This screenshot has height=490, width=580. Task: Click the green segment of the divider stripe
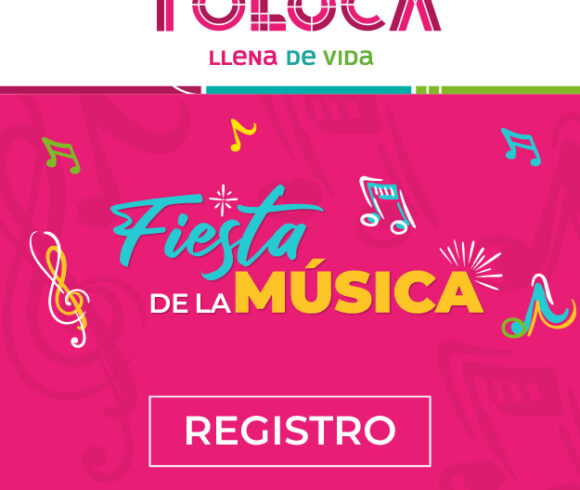click(x=498, y=90)
